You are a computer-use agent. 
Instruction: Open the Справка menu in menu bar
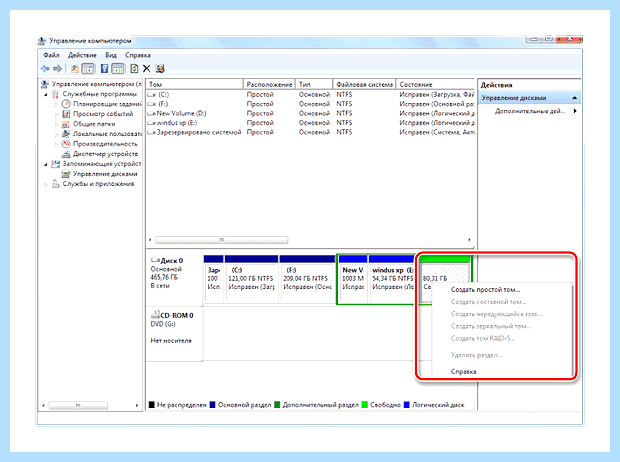point(138,55)
